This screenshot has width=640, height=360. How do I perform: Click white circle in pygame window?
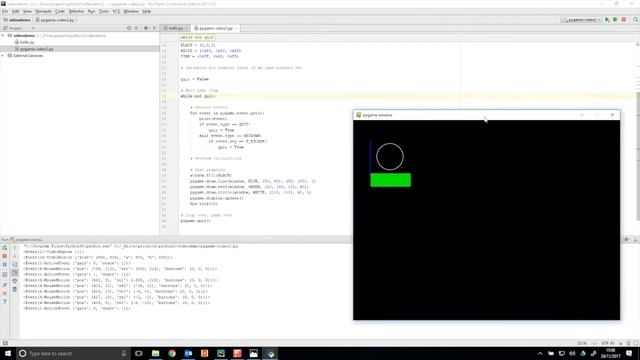pyautogui.click(x=390, y=157)
